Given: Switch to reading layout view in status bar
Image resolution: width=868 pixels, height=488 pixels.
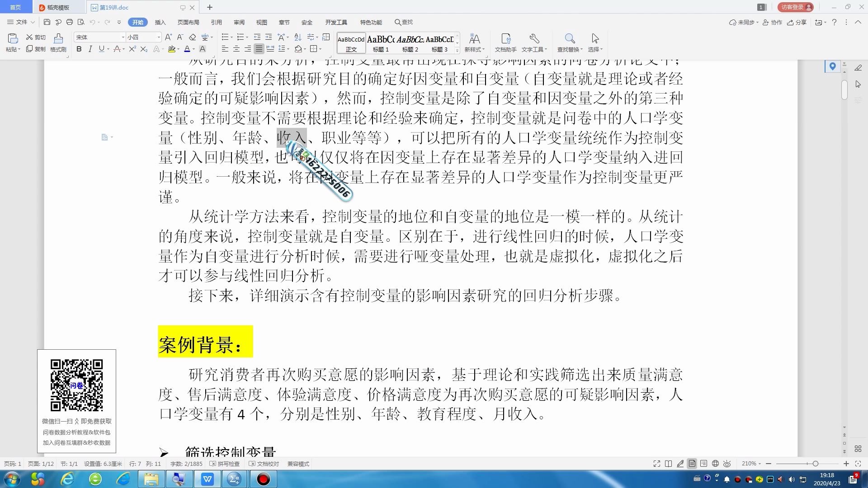Looking at the screenshot, I should coord(669,464).
